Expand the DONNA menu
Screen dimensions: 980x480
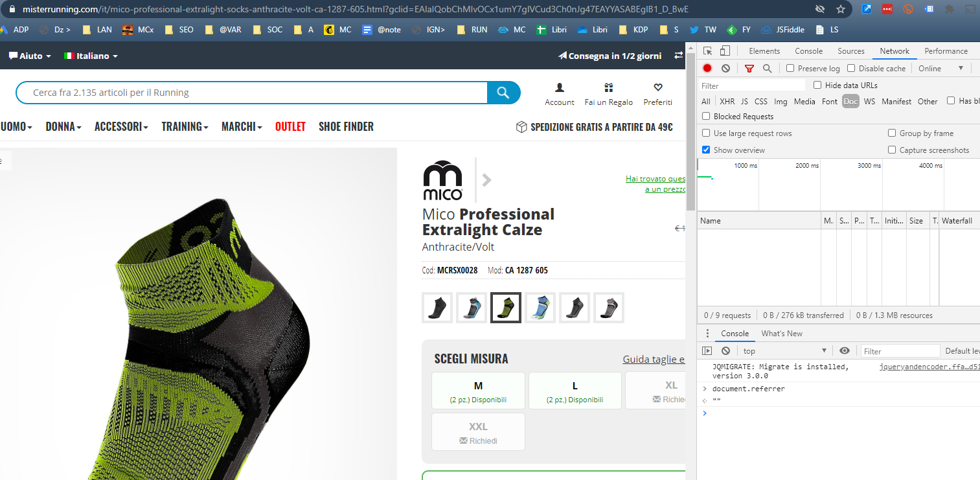pyautogui.click(x=63, y=126)
